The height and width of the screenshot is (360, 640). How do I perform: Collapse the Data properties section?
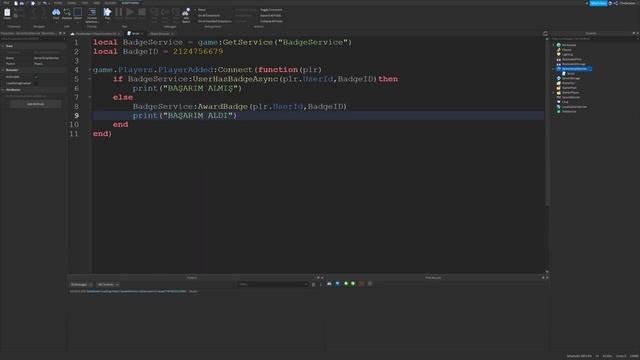tap(3, 46)
